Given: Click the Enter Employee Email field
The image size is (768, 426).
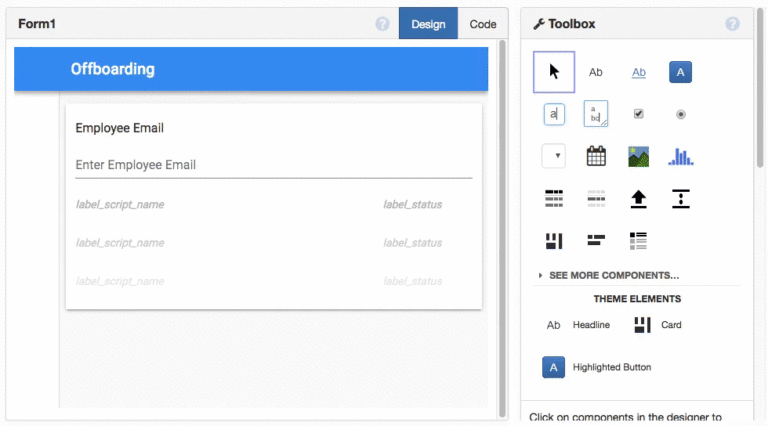Looking at the screenshot, I should click(273, 165).
